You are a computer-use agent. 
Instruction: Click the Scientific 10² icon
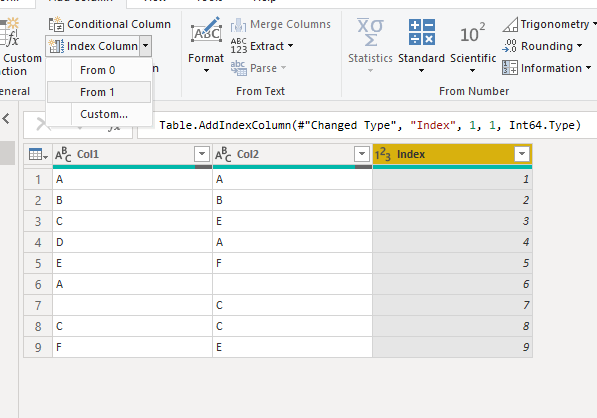coord(472,33)
